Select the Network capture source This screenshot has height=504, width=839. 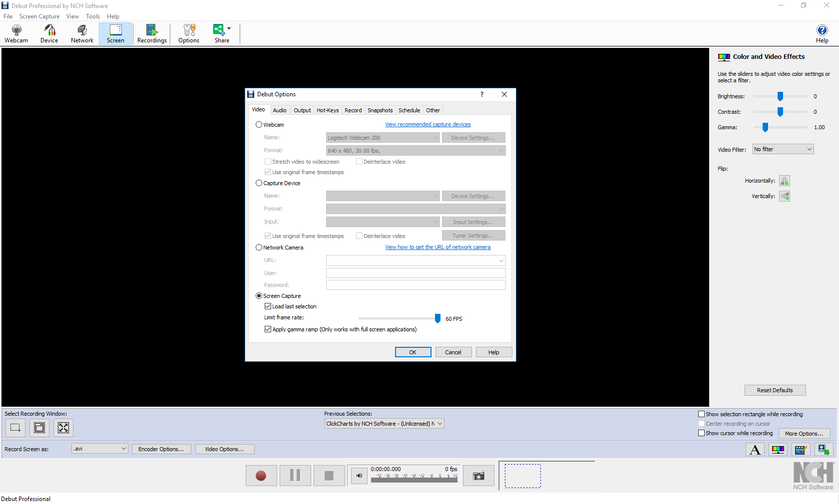tap(81, 33)
